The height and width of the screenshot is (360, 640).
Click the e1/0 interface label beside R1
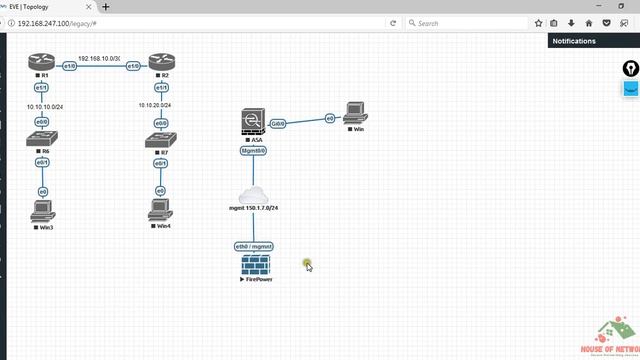click(x=70, y=66)
